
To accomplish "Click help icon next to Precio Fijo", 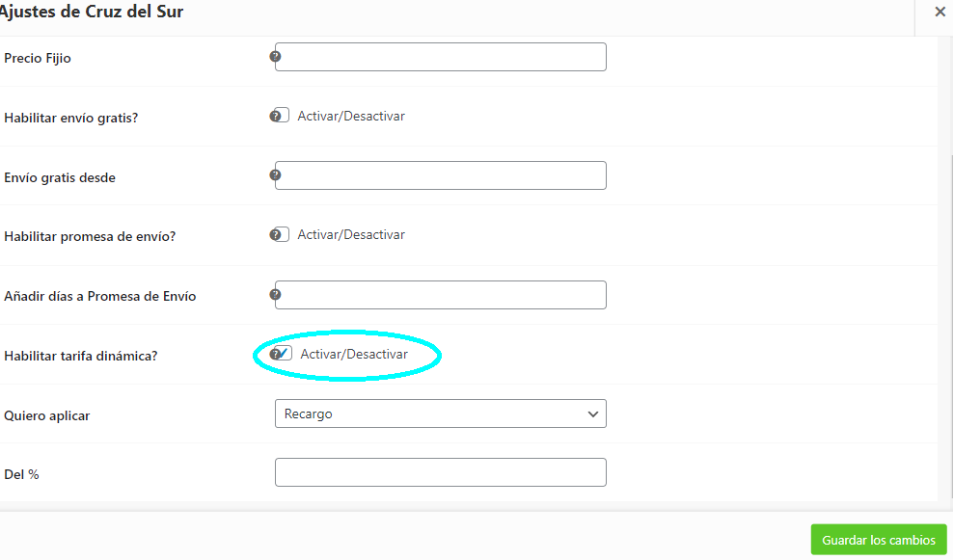I will [275, 57].
